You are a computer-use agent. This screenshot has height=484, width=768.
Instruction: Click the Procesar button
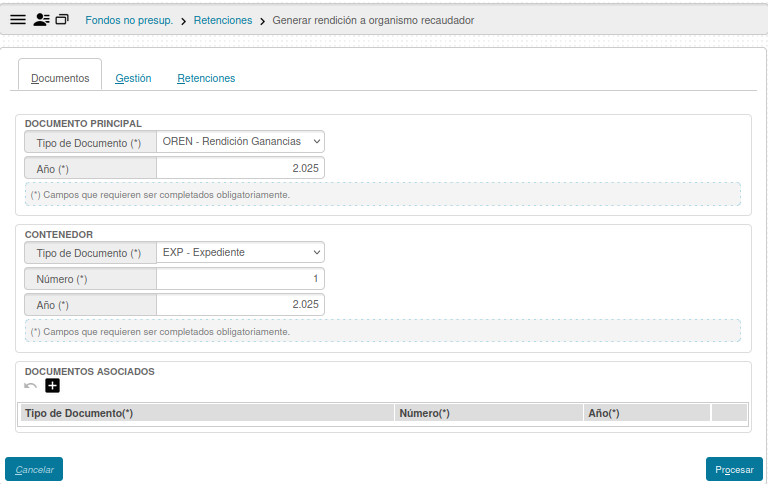pyautogui.click(x=734, y=469)
